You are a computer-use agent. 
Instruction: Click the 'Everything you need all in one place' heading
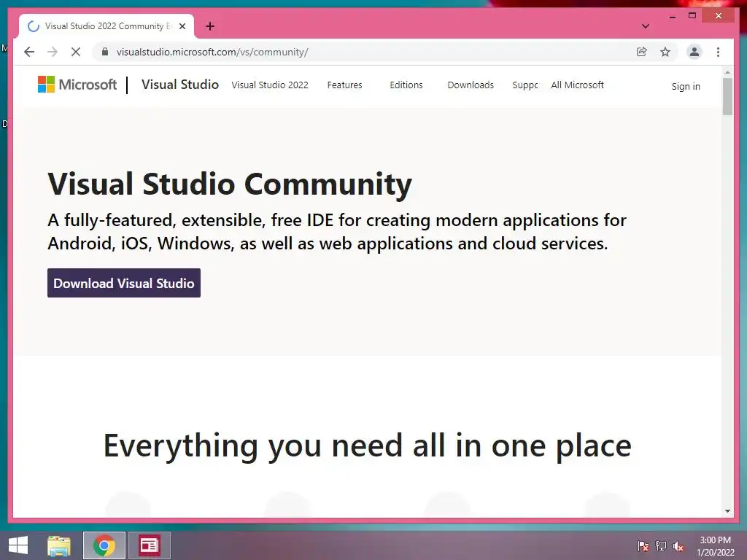(368, 446)
